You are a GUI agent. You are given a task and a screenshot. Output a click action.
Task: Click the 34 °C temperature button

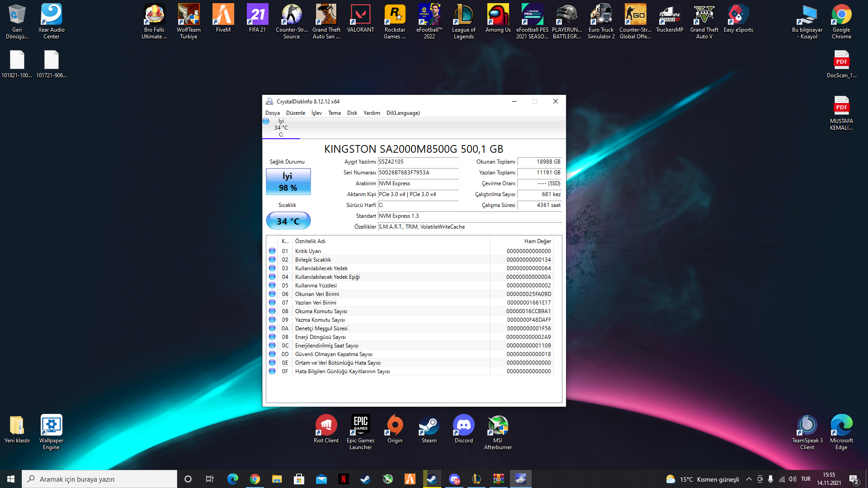pyautogui.click(x=288, y=221)
